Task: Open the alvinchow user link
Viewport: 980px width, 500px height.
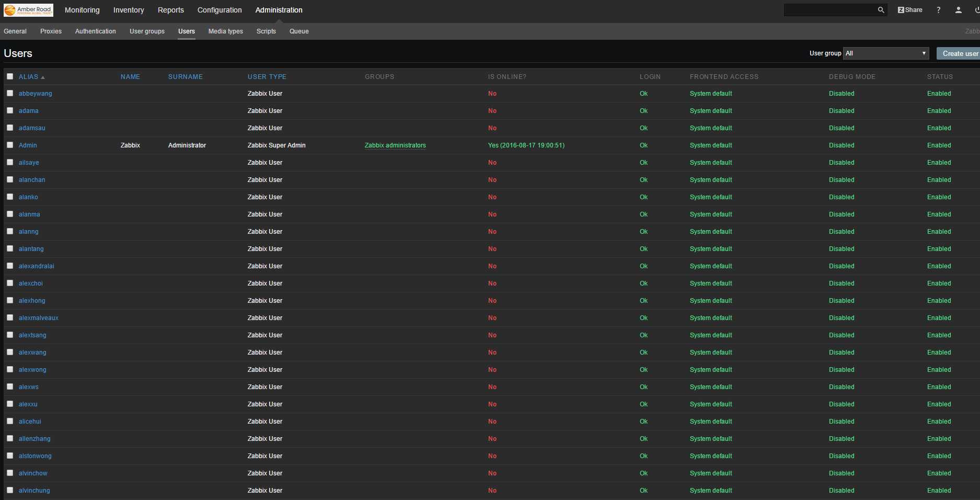Action: pyautogui.click(x=33, y=473)
